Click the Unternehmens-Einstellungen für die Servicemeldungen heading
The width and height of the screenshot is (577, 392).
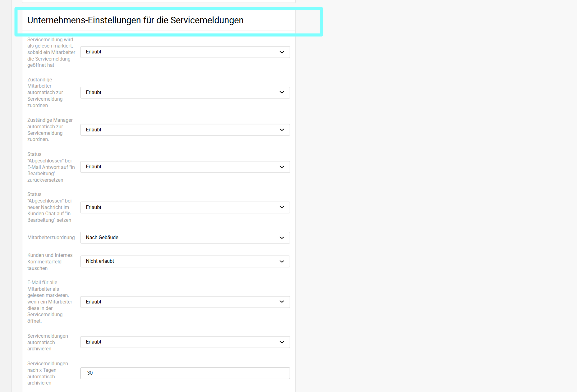click(135, 21)
